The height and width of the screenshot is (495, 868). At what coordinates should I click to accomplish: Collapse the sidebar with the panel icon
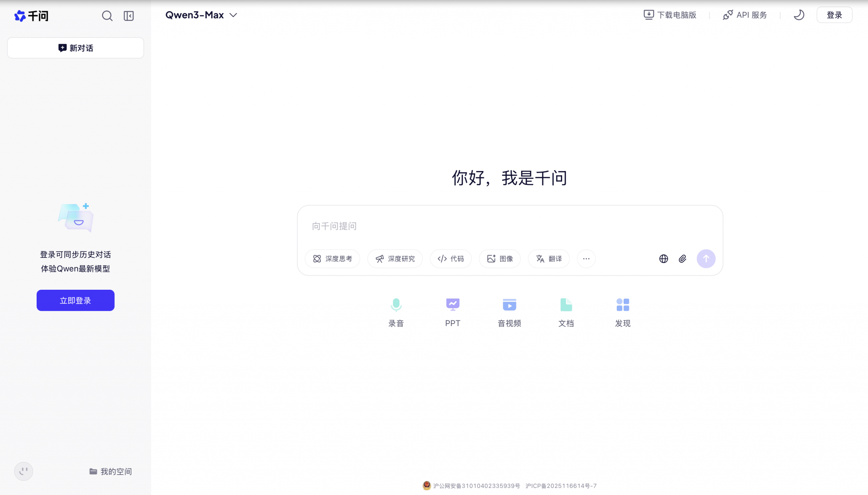click(129, 16)
